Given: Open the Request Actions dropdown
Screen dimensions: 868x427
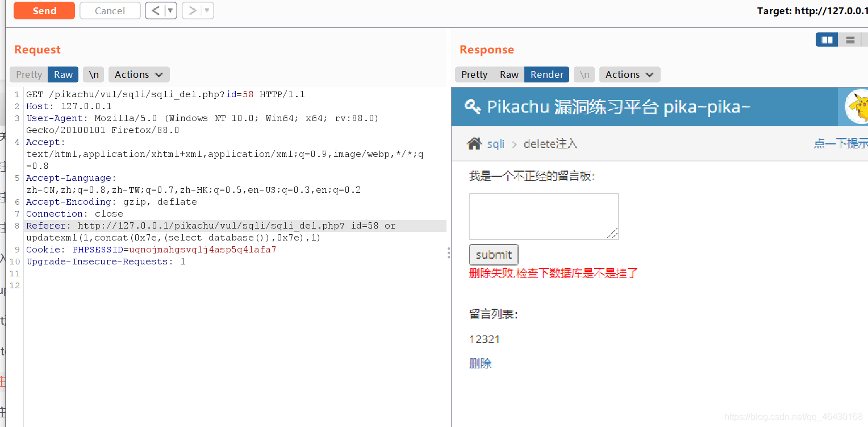Looking at the screenshot, I should coord(139,74).
